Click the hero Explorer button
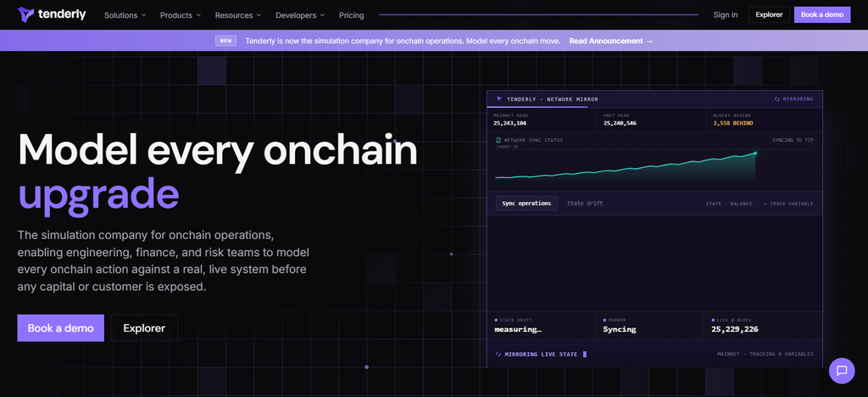The width and height of the screenshot is (868, 397). [144, 327]
